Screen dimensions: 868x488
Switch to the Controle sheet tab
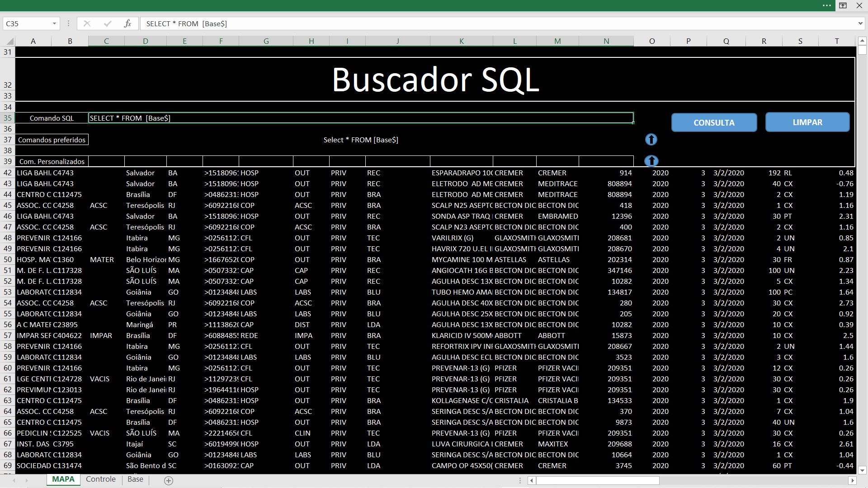(101, 479)
